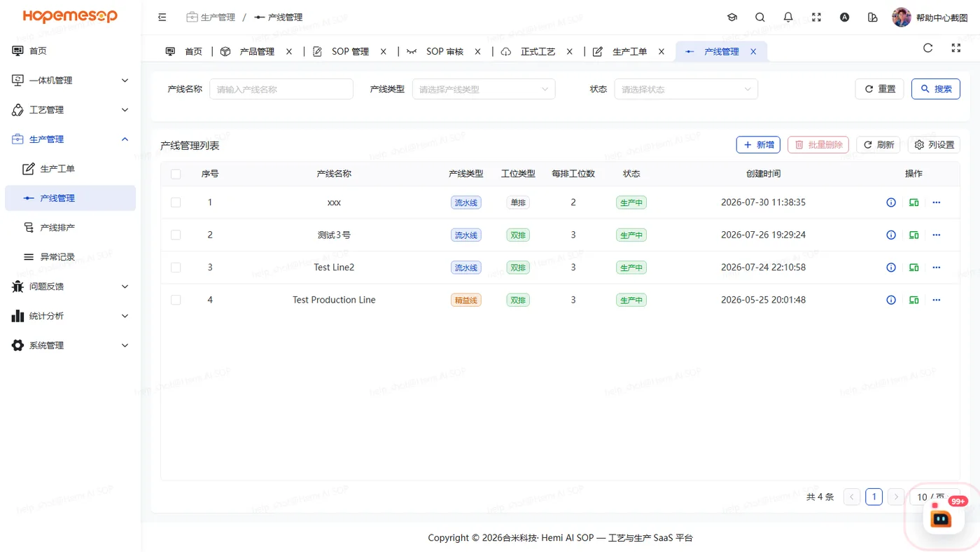Open the graduation cap help icon
The image size is (980, 552).
pyautogui.click(x=732, y=18)
